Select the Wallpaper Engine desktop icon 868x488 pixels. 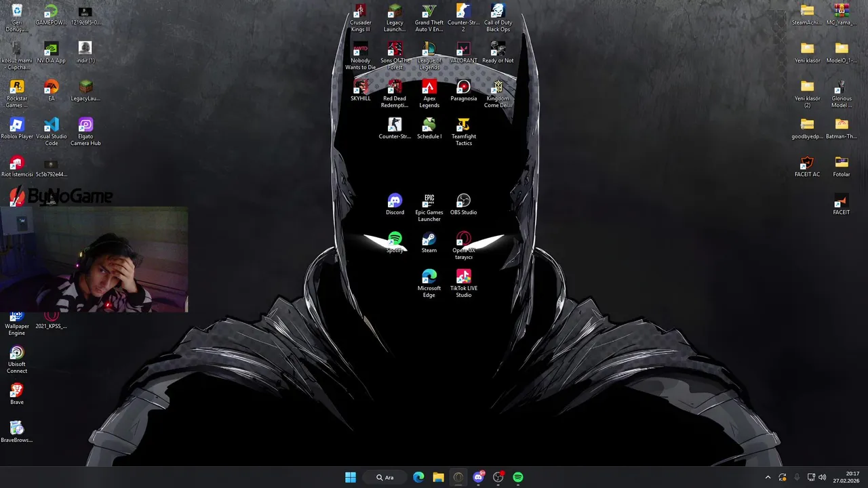click(x=17, y=323)
